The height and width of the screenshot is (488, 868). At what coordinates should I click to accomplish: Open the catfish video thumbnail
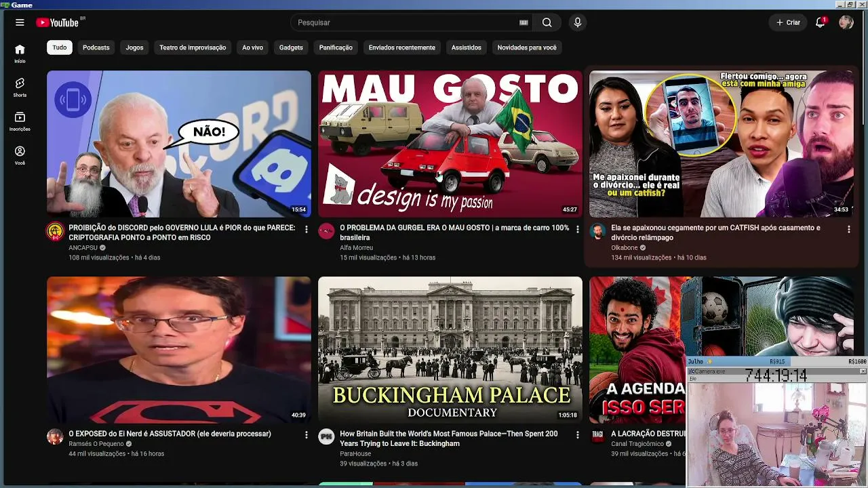coord(722,144)
